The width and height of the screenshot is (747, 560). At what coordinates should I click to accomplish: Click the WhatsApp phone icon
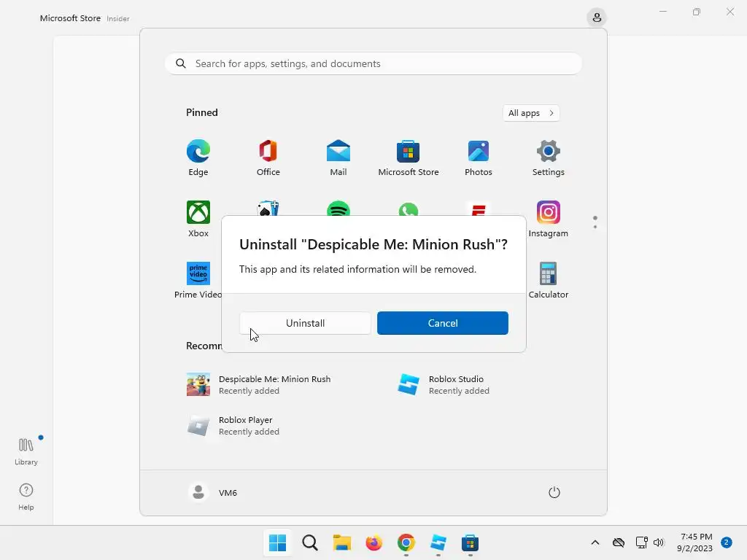[x=409, y=209]
